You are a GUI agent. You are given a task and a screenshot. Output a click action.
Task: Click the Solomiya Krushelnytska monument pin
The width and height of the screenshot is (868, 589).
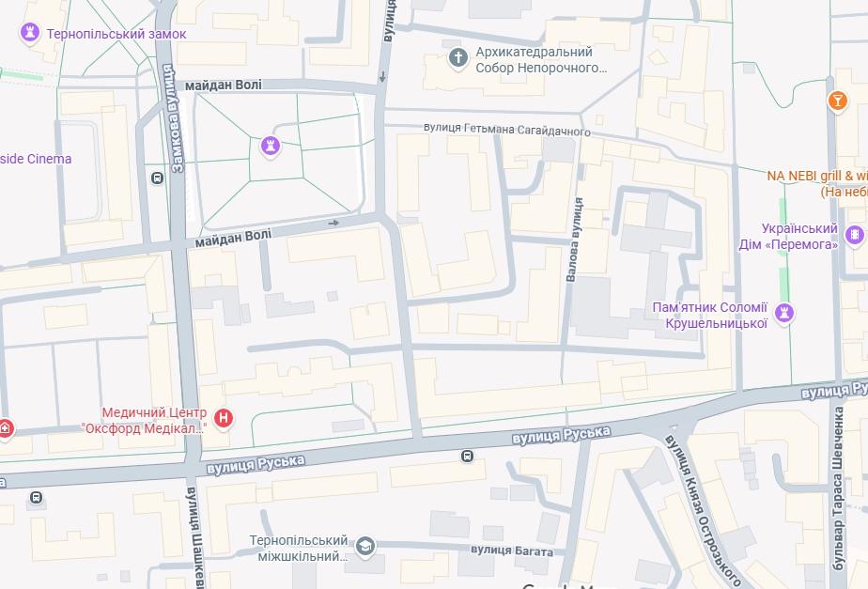pyautogui.click(x=783, y=314)
